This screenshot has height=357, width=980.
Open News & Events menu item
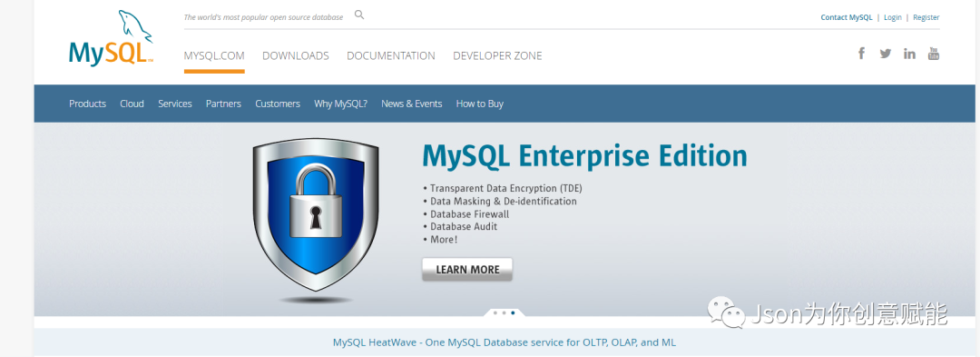pos(412,104)
